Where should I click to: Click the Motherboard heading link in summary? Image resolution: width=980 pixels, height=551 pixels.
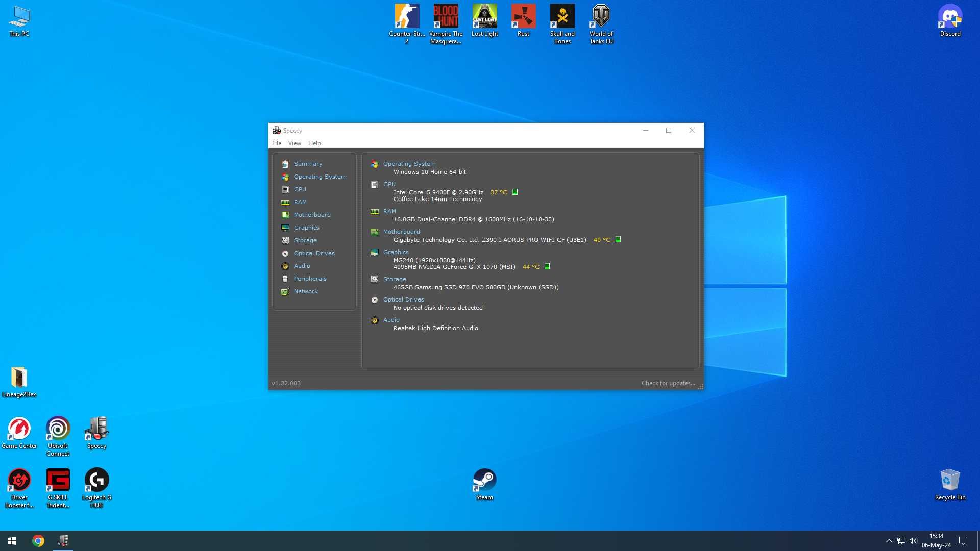402,232
